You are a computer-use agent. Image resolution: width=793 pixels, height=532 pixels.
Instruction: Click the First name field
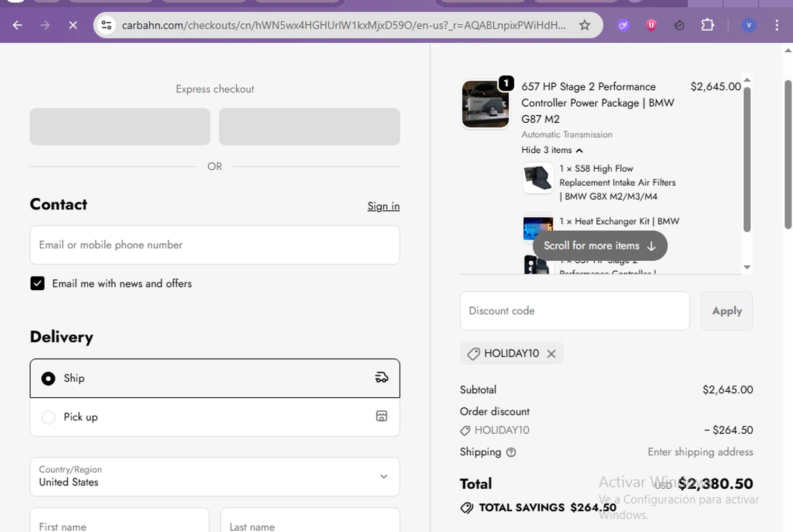tap(119, 520)
